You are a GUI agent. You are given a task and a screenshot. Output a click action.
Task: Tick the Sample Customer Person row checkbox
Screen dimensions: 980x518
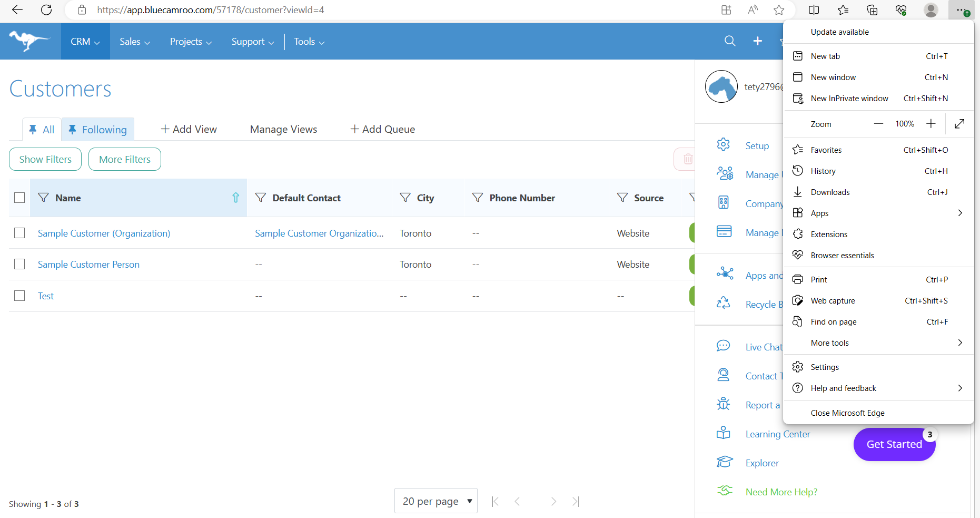point(19,264)
